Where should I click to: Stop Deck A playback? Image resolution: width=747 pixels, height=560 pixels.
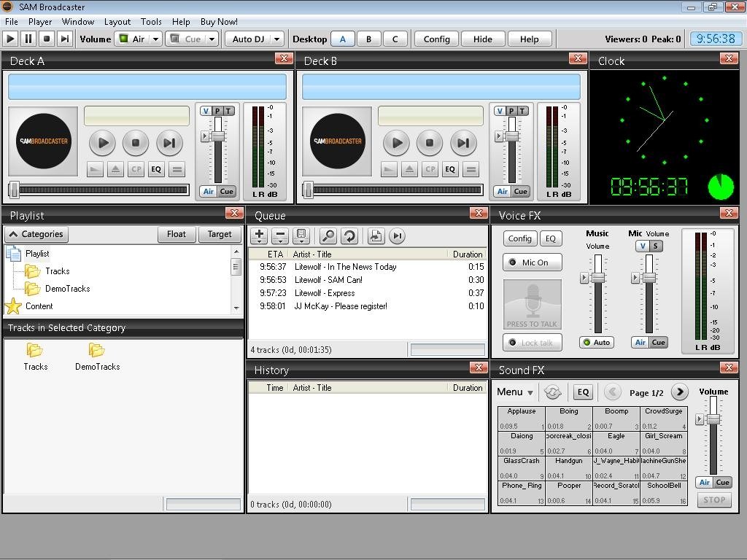pyautogui.click(x=136, y=142)
